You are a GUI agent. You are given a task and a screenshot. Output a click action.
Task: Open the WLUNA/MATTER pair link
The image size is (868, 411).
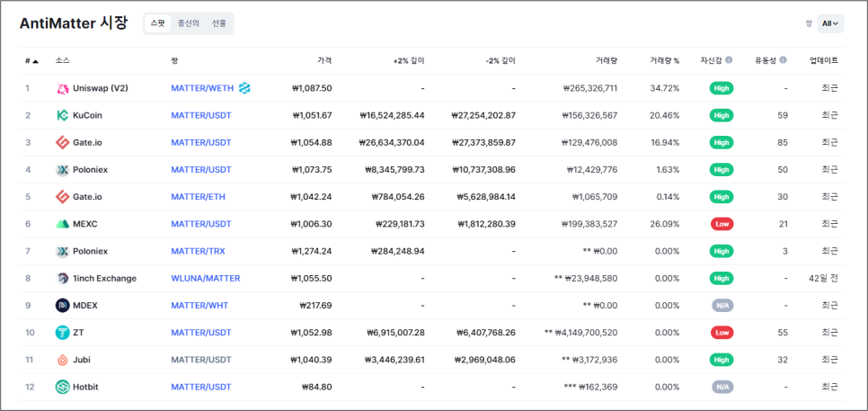tap(205, 279)
